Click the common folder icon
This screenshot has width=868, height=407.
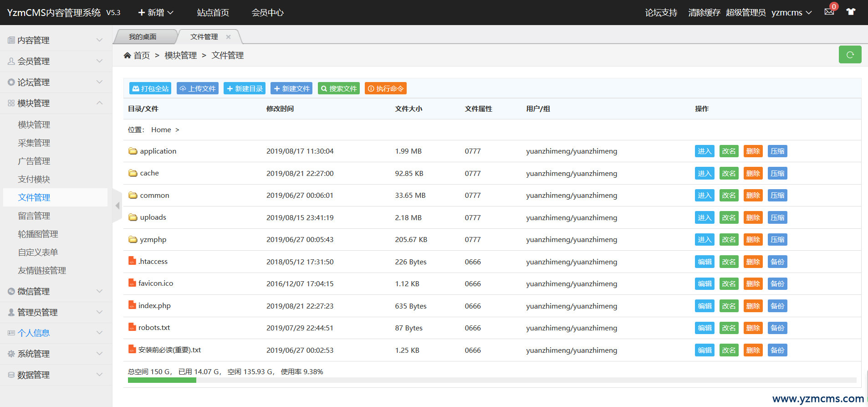pos(133,195)
